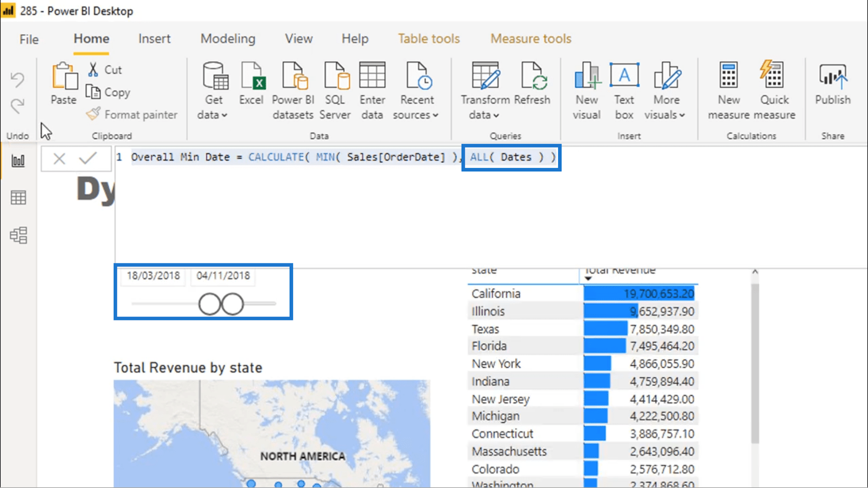
Task: Select the Indiana row
Action: 583,381
